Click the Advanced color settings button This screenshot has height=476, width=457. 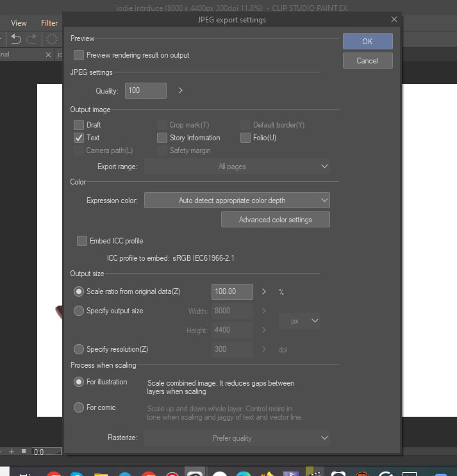click(275, 220)
